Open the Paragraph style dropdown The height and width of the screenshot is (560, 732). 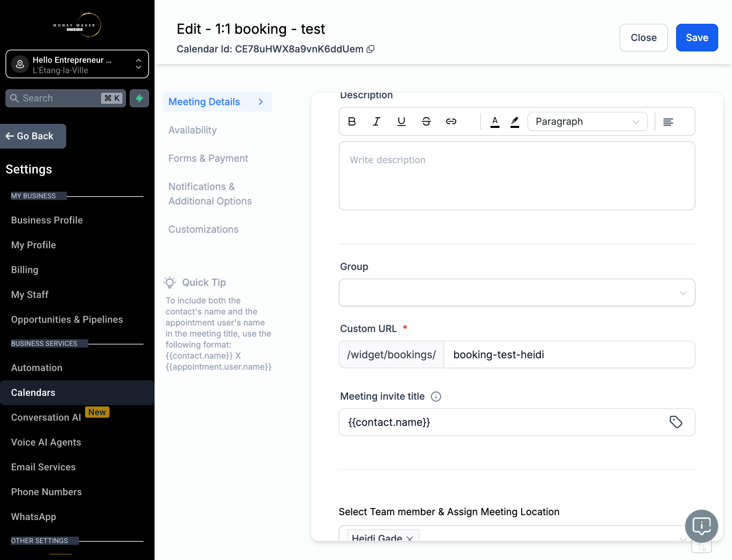[587, 121]
